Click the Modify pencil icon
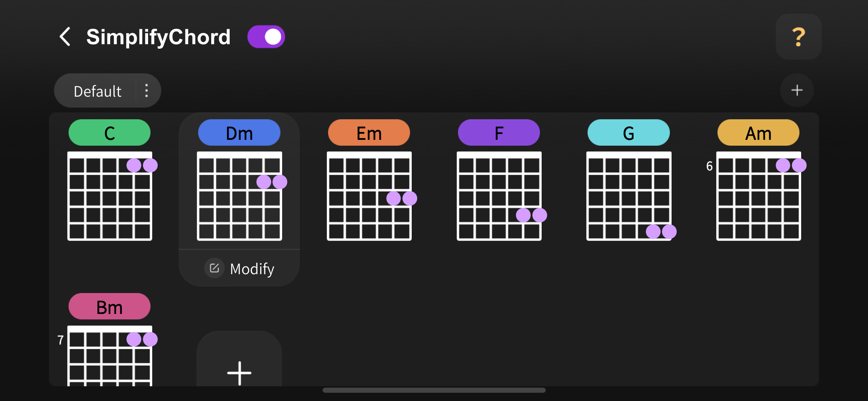This screenshot has height=401, width=868. tap(215, 268)
